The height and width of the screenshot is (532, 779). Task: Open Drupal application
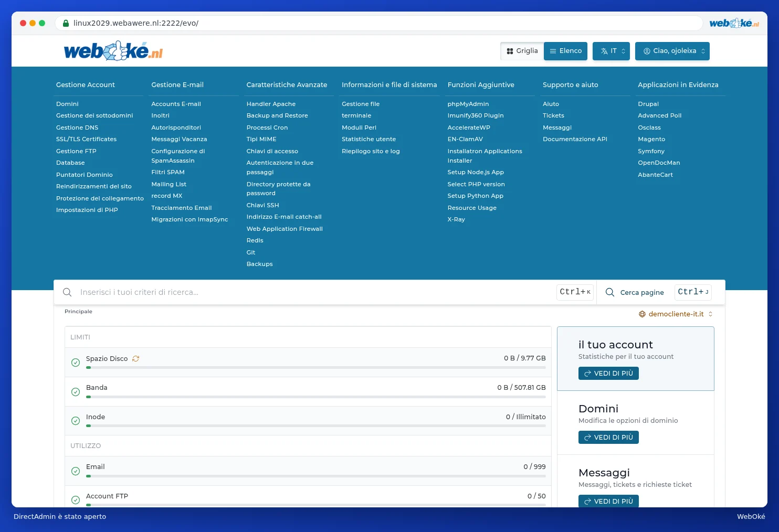pyautogui.click(x=648, y=104)
